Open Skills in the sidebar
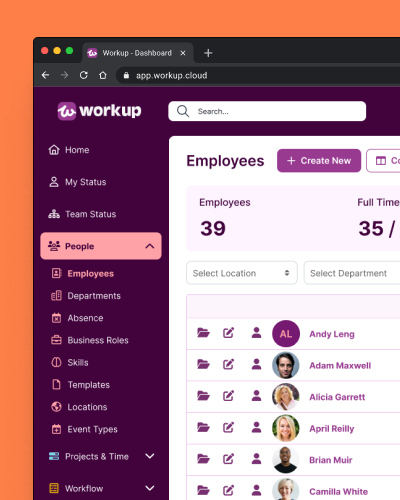Image resolution: width=400 pixels, height=500 pixels. pyautogui.click(x=70, y=362)
